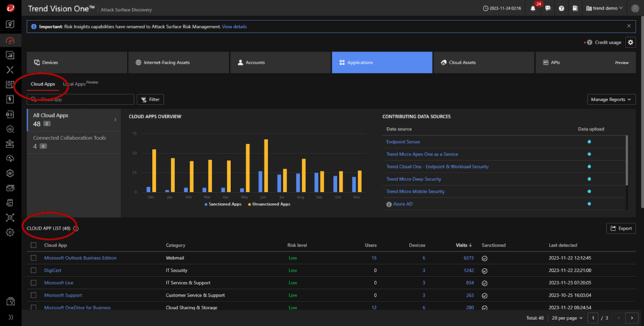Open the envelope email sidebar icon
The width and height of the screenshot is (644, 326).
(x=11, y=188)
